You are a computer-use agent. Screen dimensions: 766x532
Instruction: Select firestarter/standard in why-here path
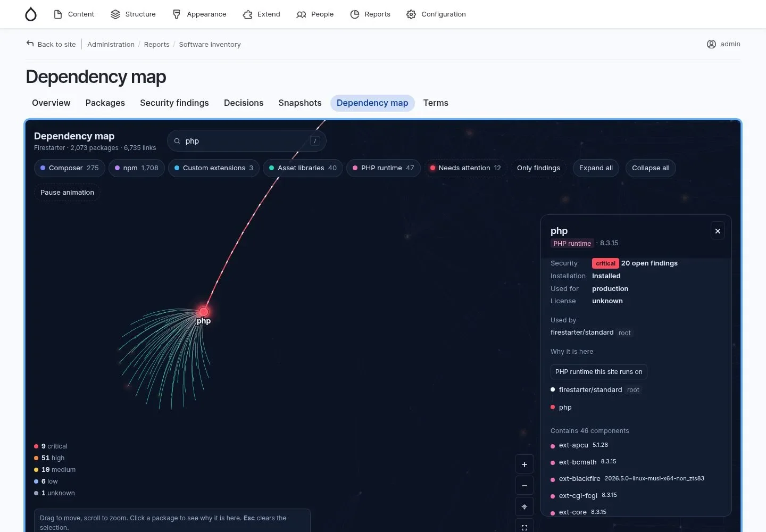pyautogui.click(x=590, y=390)
